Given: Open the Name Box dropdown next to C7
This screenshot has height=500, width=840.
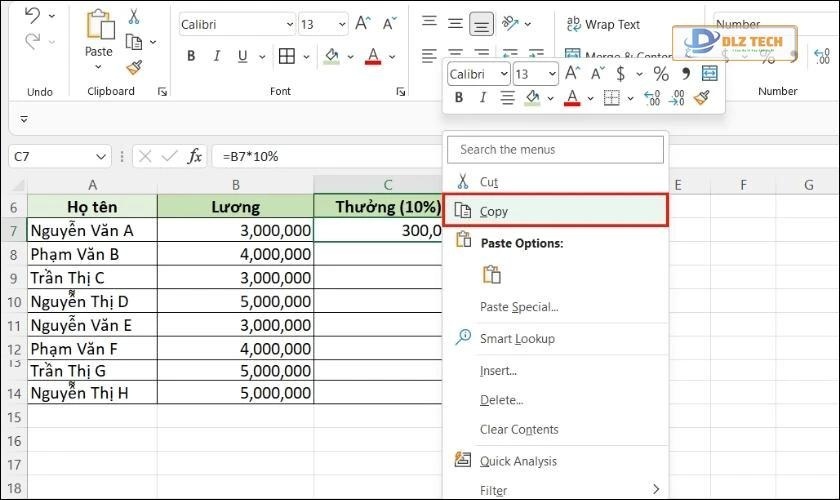Looking at the screenshot, I should [101, 156].
